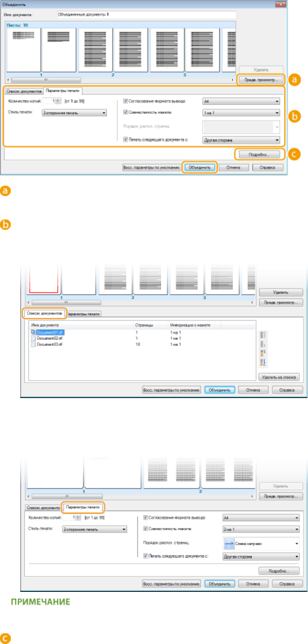Screen dimensions: 308x644
Task: Click the Слева направо page order icon
Action: pos(229,543)
